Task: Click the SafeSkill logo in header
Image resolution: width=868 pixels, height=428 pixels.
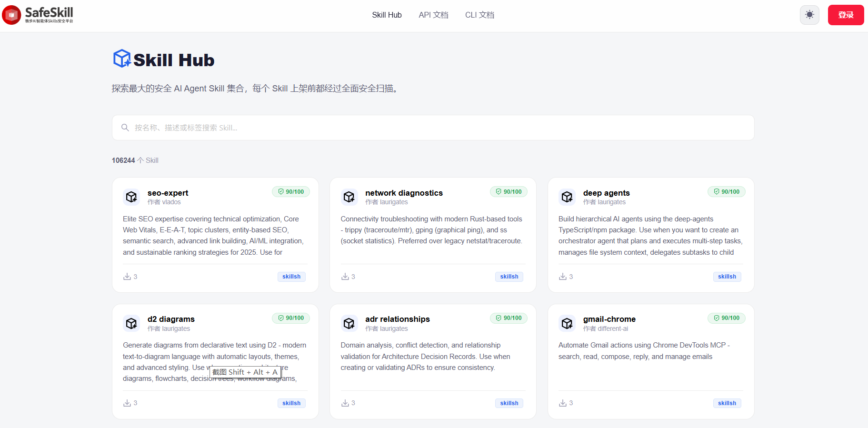Action: (x=38, y=15)
